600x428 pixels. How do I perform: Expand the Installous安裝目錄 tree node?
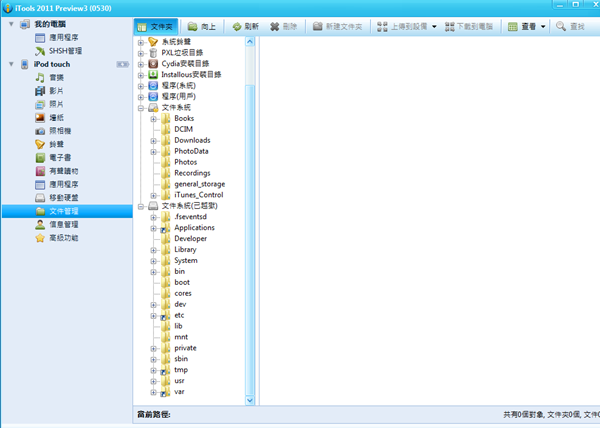pyautogui.click(x=141, y=75)
